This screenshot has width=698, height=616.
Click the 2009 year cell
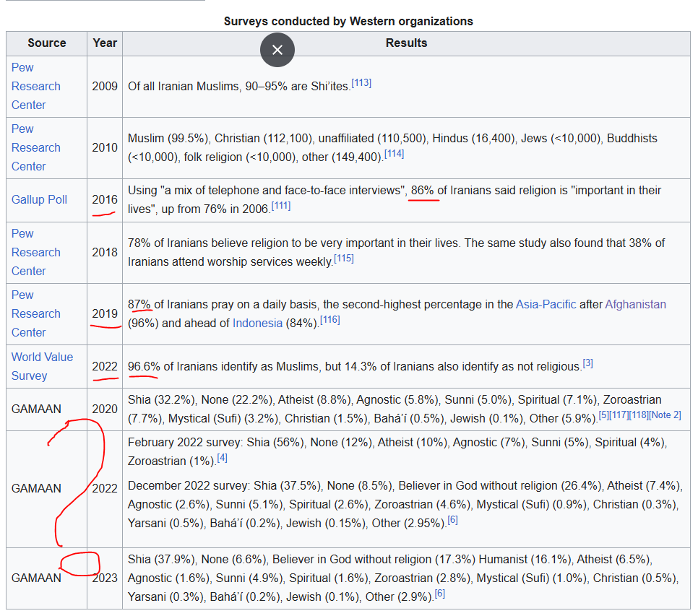coord(105,86)
